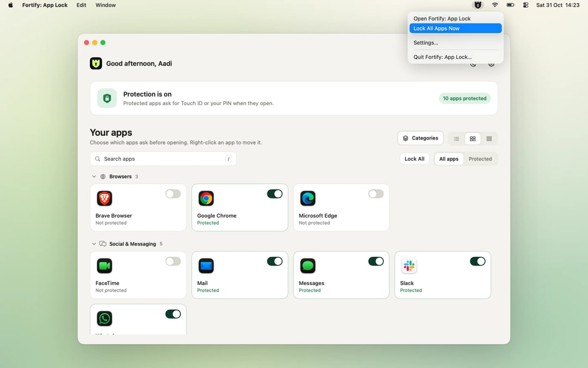Viewport: 588px width, 368px height.
Task: Collapse the Browsers category
Action: click(x=94, y=177)
